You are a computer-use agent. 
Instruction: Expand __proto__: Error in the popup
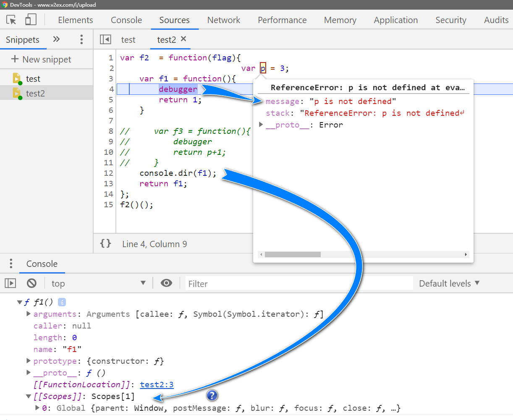point(261,125)
